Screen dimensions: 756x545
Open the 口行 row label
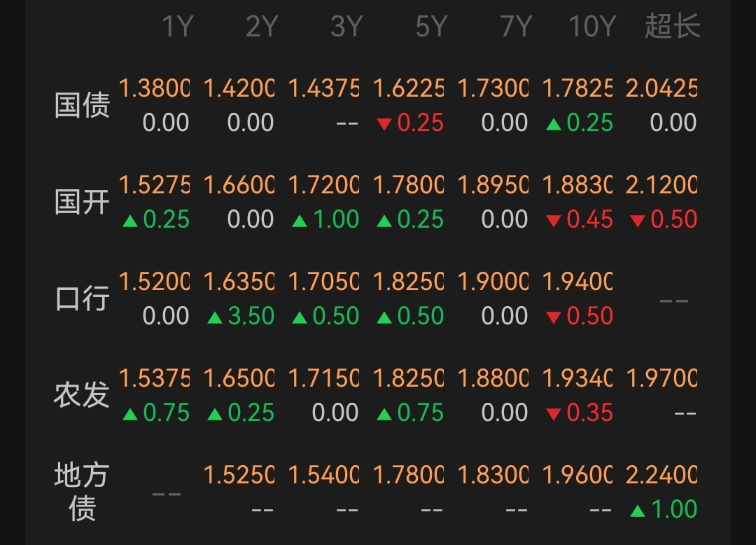point(82,298)
